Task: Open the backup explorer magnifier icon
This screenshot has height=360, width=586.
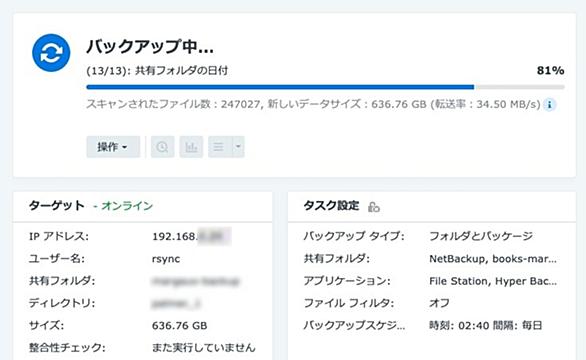Action: pyautogui.click(x=163, y=147)
